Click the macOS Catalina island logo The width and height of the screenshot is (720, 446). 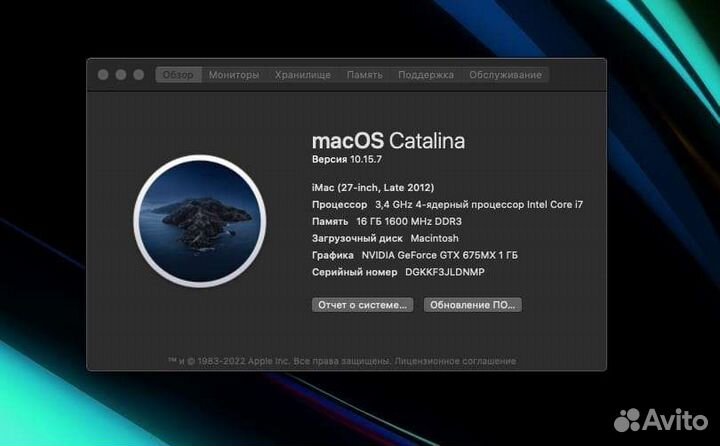200,221
